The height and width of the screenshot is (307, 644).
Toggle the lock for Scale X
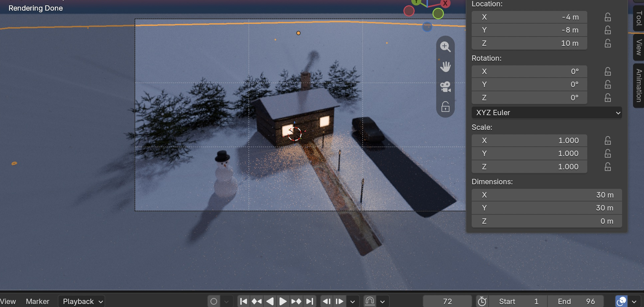[x=608, y=140]
